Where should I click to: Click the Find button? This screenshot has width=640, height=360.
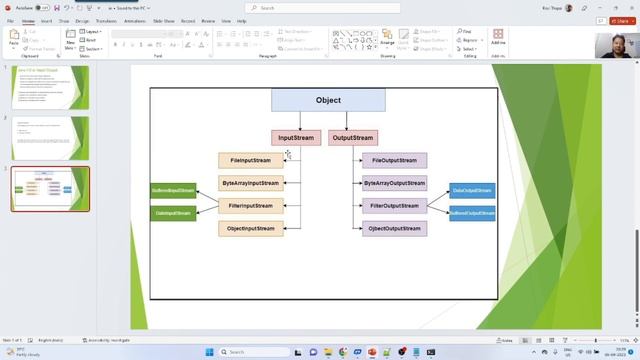click(464, 31)
